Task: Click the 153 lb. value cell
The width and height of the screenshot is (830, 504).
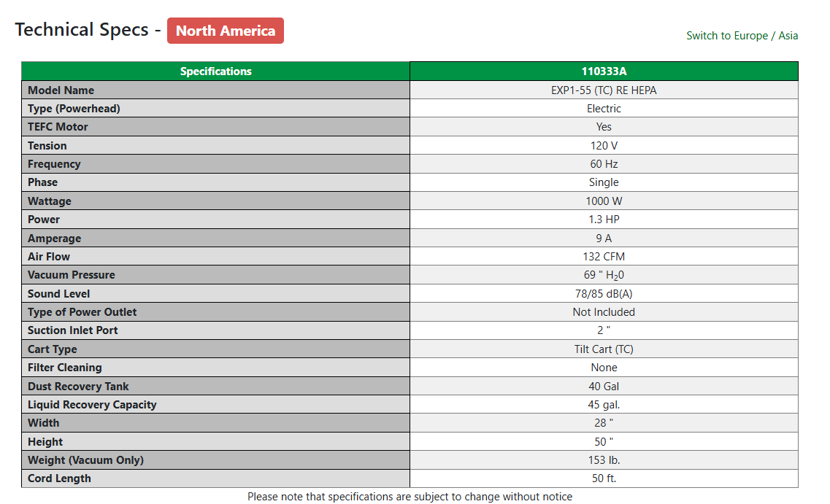Action: pyautogui.click(x=604, y=460)
